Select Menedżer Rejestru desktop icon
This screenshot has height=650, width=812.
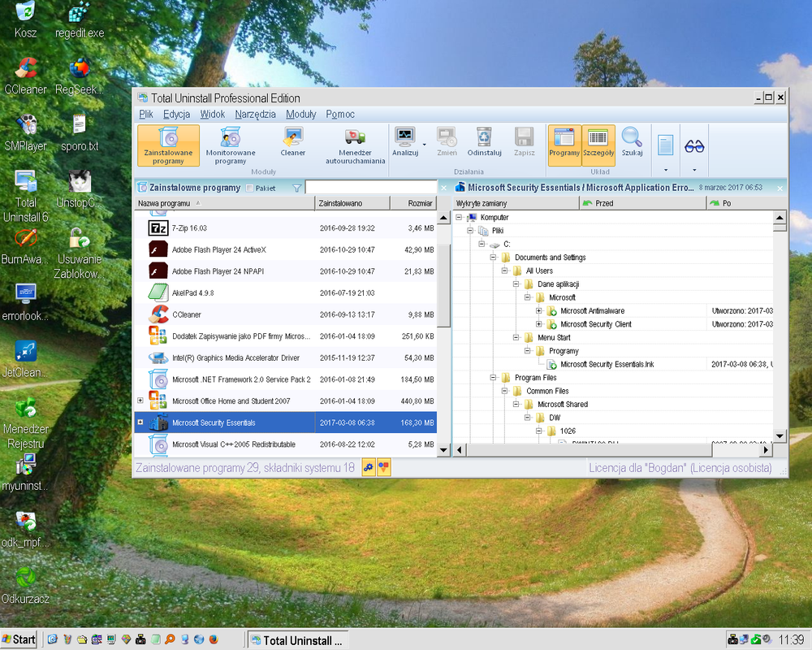25,422
